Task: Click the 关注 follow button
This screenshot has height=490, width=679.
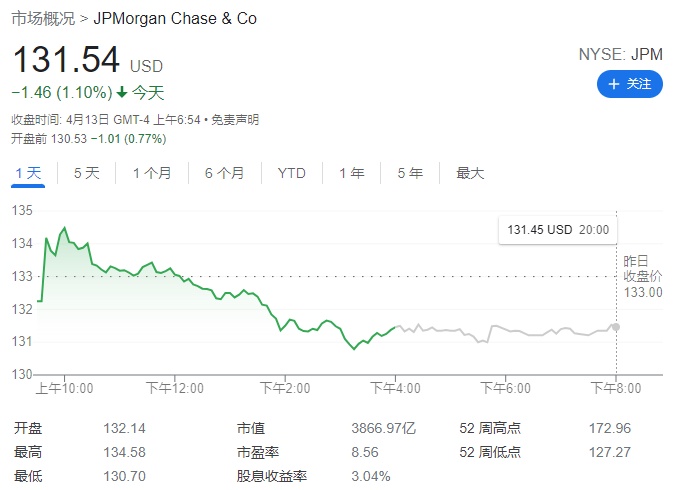Action: pyautogui.click(x=630, y=84)
